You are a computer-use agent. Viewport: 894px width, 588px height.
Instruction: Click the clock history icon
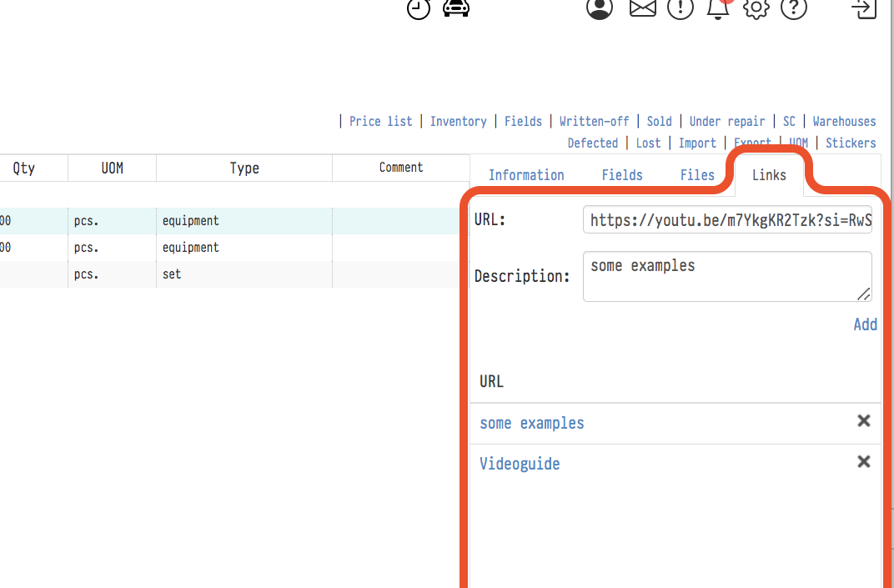419,8
